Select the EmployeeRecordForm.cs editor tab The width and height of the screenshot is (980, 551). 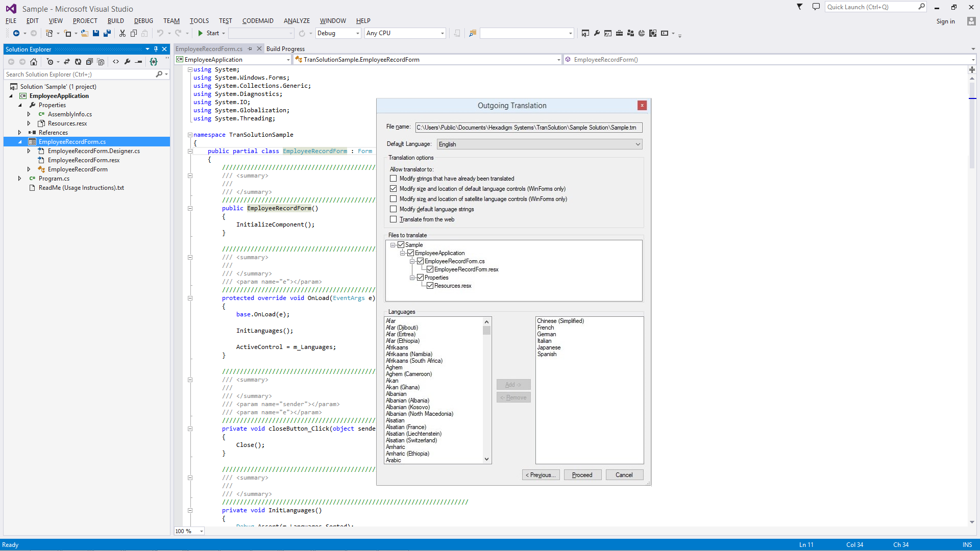pyautogui.click(x=209, y=49)
